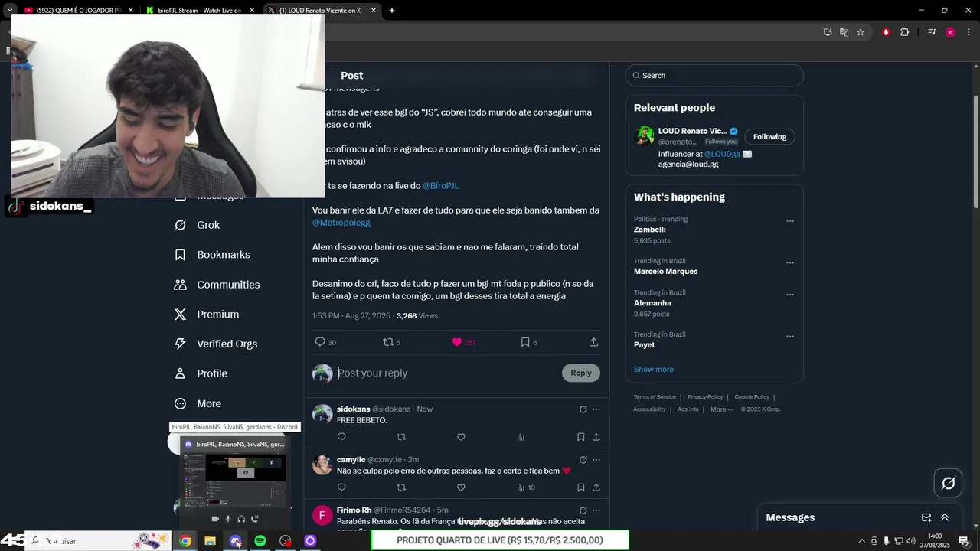Screen dimensions: 980x551
Task: Open more options on camylle's comment
Action: point(596,460)
